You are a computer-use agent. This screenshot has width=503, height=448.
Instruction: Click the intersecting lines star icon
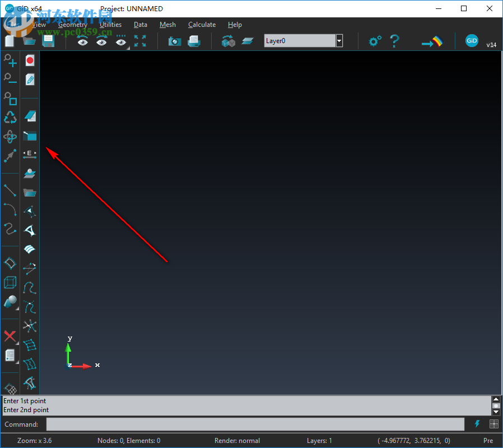pyautogui.click(x=30, y=326)
